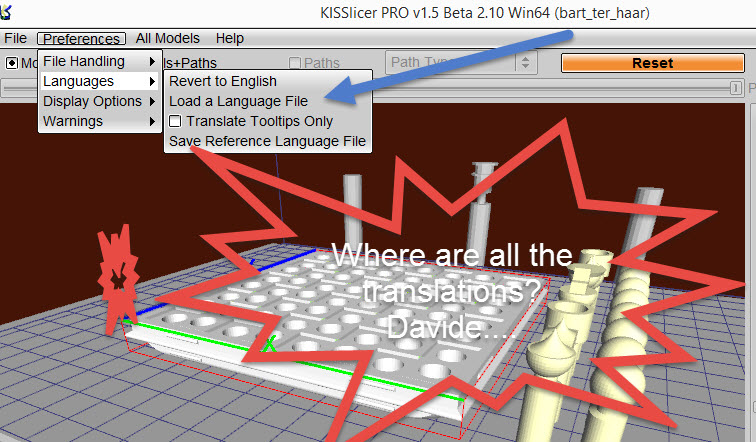Image resolution: width=756 pixels, height=442 pixels.
Task: Toggle Translate Tooltips Only checkbox
Action: [175, 121]
